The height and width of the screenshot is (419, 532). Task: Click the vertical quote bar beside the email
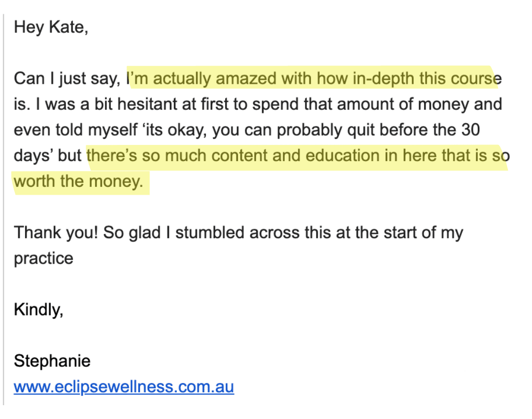click(3, 209)
